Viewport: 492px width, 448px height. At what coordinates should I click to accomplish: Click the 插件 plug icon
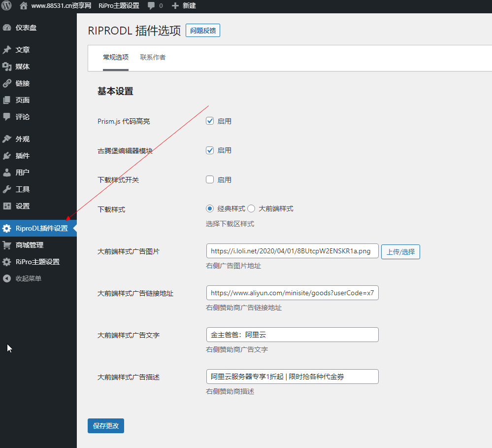click(x=7, y=156)
